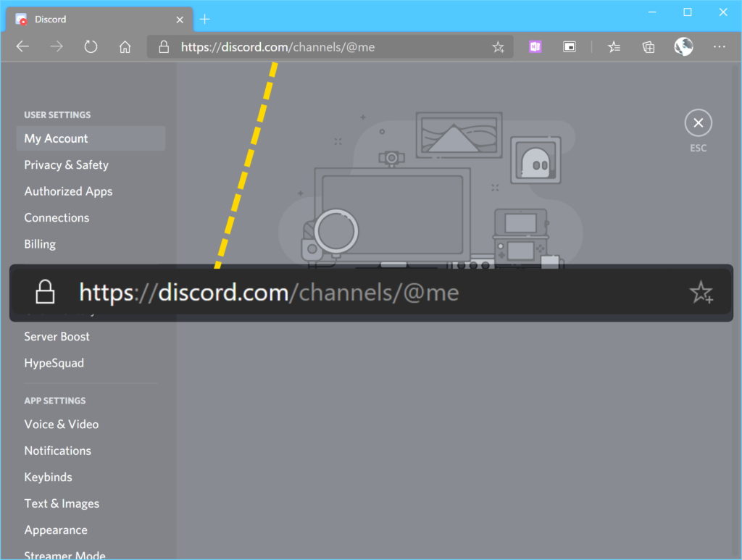
Task: Open Voice & Video settings
Action: coord(62,425)
